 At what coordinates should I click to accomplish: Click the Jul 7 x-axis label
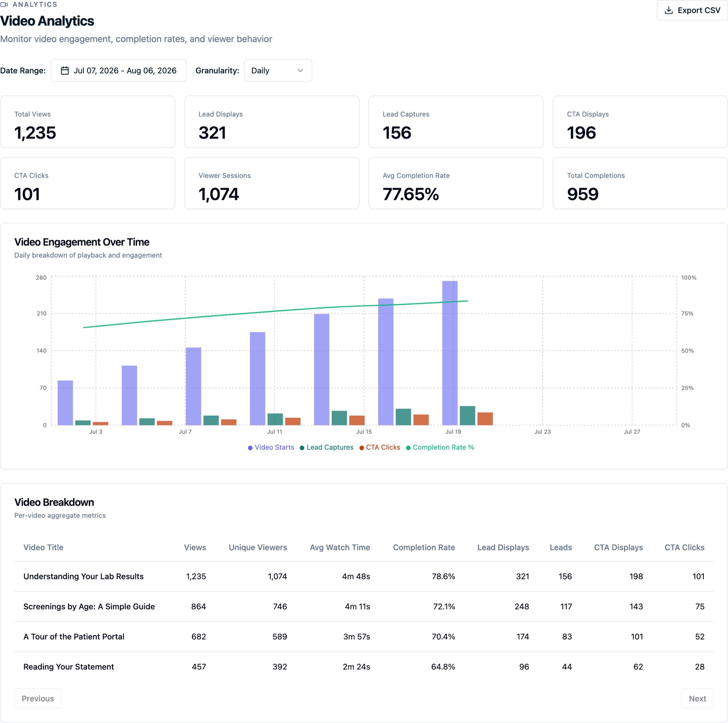click(x=185, y=431)
